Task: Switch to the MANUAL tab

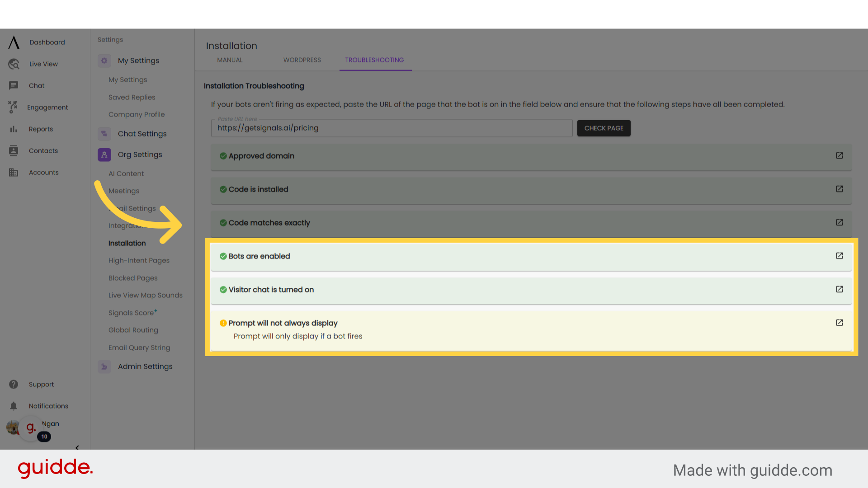Action: 230,60
